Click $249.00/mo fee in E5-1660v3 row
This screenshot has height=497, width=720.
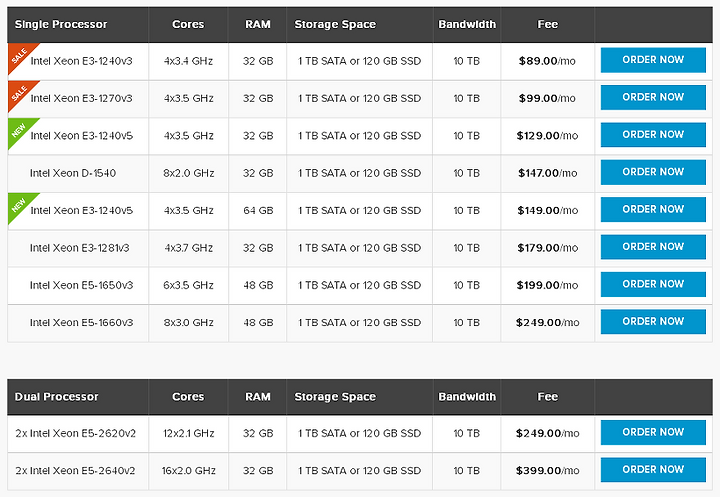547,322
